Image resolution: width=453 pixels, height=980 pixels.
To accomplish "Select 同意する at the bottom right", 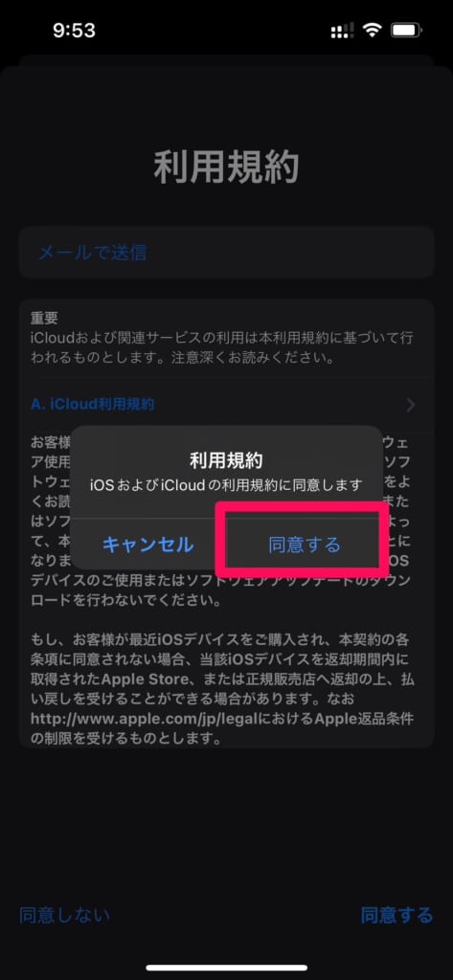I will click(396, 915).
